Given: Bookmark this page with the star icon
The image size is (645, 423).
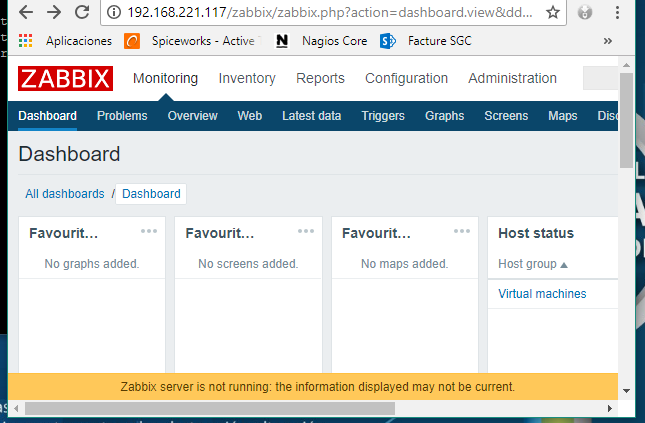Looking at the screenshot, I should (x=552, y=12).
